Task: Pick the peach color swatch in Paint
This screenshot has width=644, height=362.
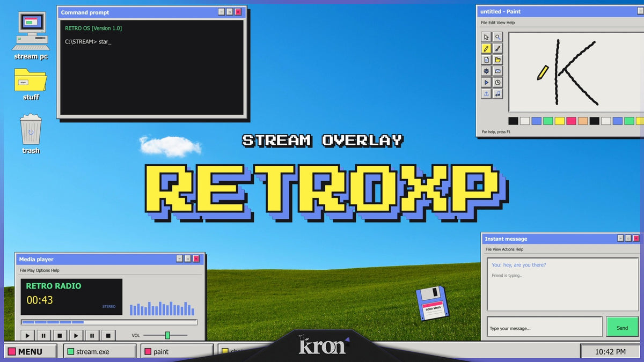Action: 583,121
